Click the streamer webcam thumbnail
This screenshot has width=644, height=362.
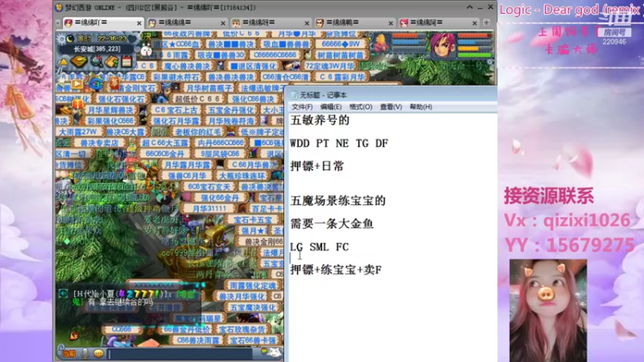pyautogui.click(x=547, y=311)
